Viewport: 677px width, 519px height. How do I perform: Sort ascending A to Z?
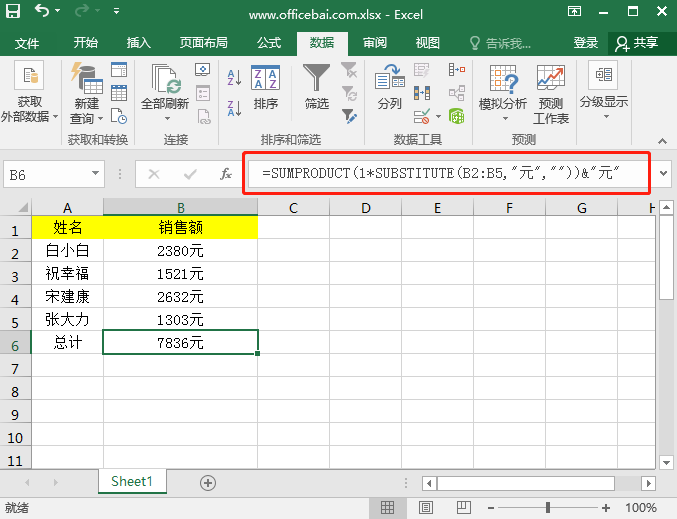[234, 78]
